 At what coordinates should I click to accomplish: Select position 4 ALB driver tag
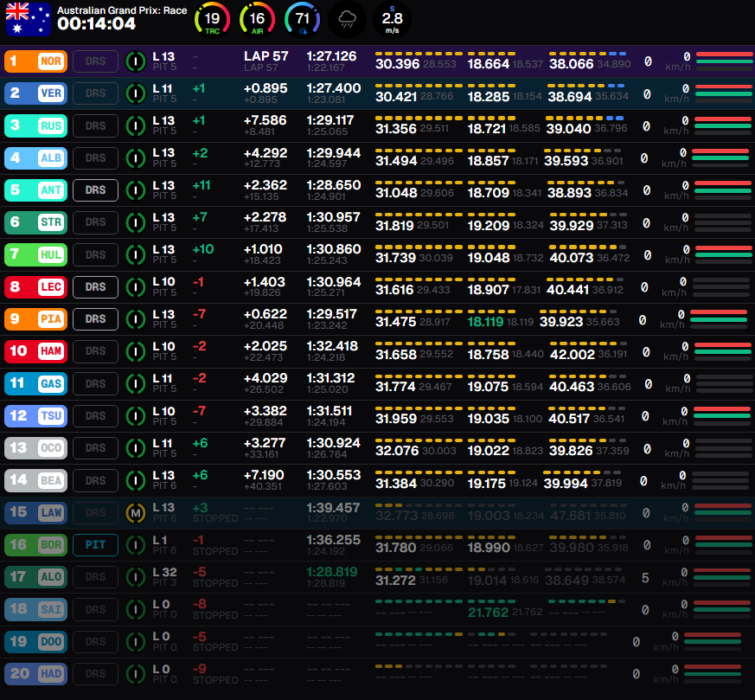pyautogui.click(x=35, y=157)
